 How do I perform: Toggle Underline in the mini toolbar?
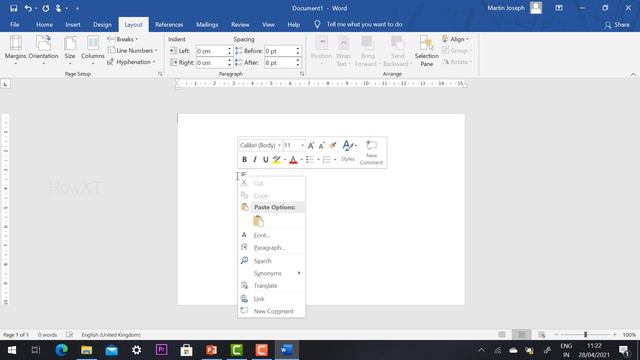pyautogui.click(x=265, y=160)
